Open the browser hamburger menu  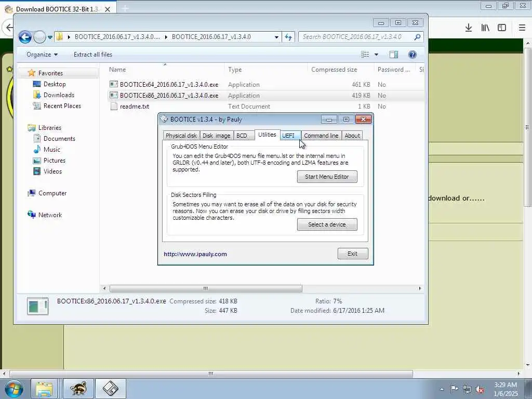[x=522, y=28]
